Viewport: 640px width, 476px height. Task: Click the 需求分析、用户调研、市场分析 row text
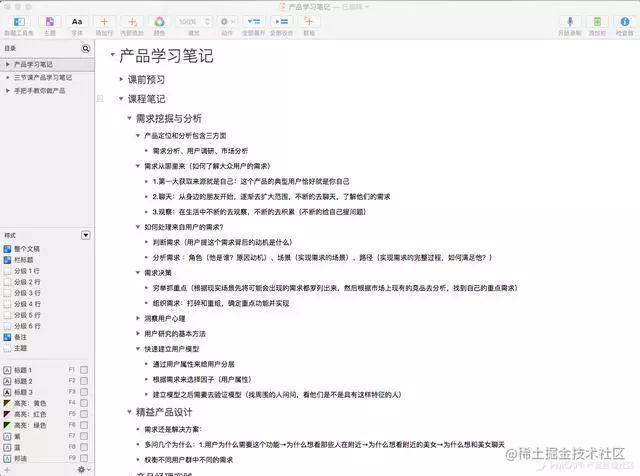(200, 151)
